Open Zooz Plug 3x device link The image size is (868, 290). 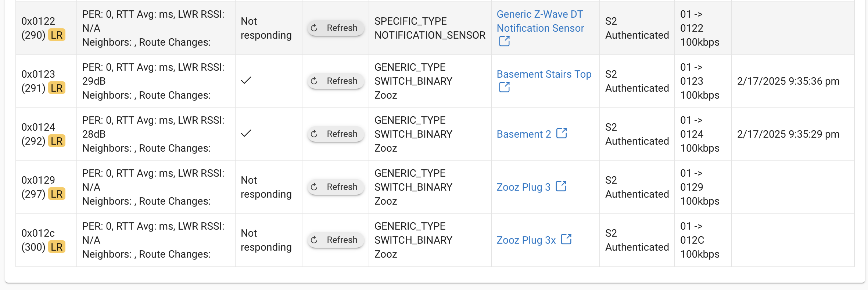coord(526,240)
